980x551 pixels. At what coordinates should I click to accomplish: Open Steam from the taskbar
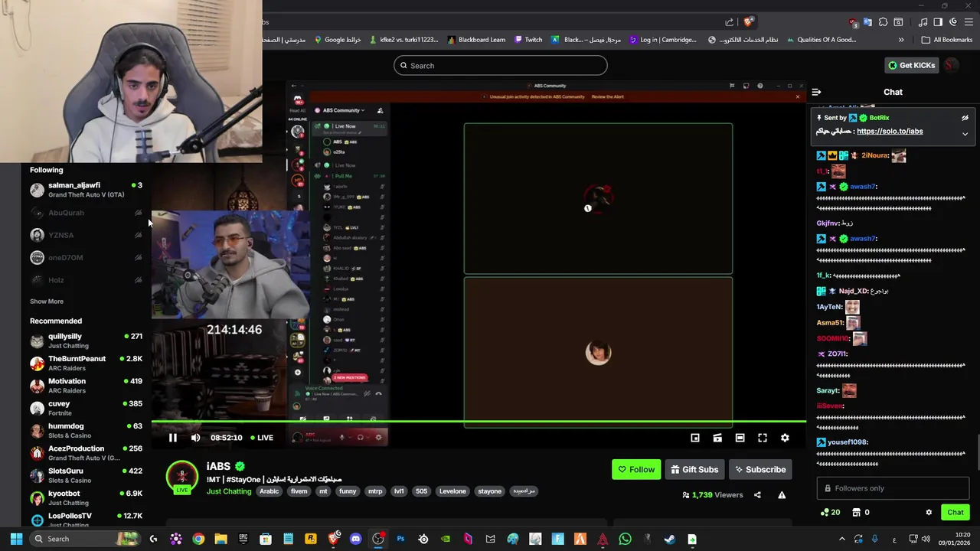[x=669, y=539]
